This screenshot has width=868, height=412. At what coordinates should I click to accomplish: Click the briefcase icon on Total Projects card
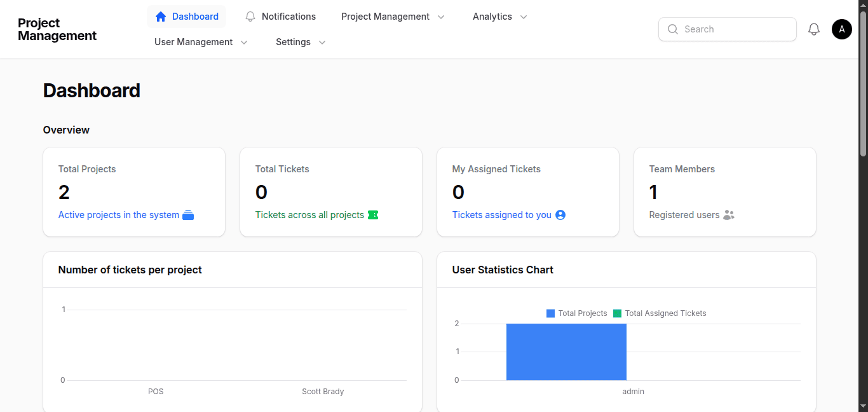tap(188, 215)
